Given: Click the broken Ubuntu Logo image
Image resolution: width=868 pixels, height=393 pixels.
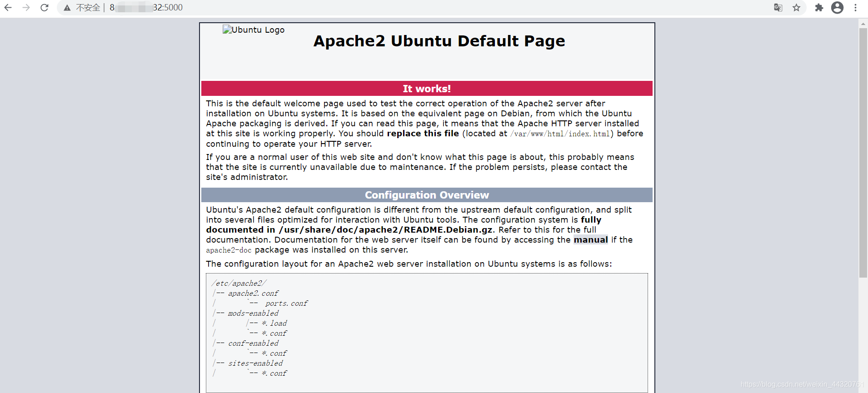Looking at the screenshot, I should click(254, 30).
